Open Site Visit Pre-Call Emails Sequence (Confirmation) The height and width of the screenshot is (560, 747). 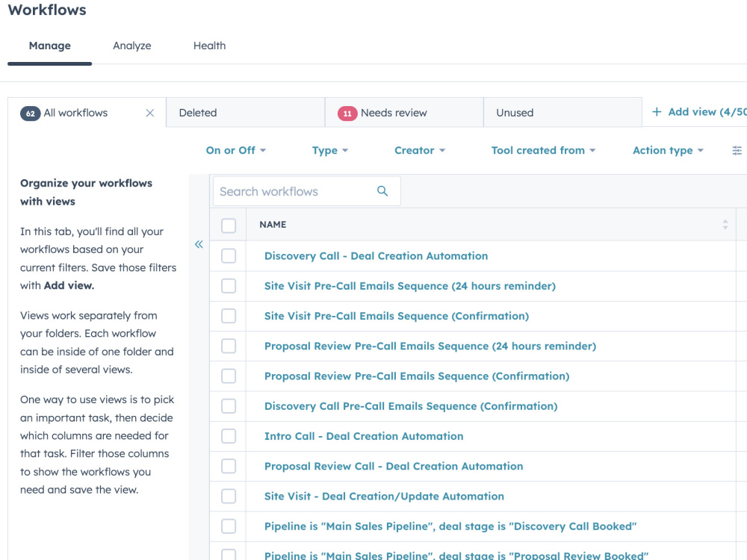tap(397, 316)
